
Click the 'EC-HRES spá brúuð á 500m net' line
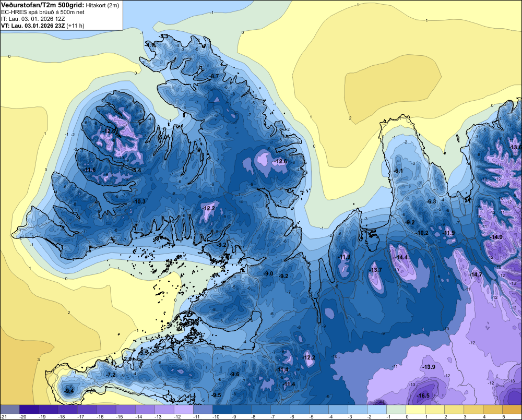click(43, 12)
